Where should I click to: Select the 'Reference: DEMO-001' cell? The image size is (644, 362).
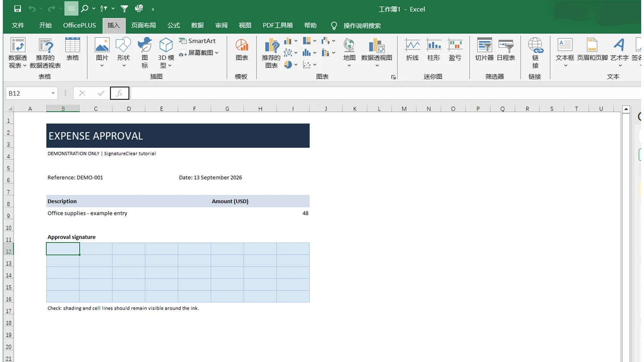(x=75, y=177)
